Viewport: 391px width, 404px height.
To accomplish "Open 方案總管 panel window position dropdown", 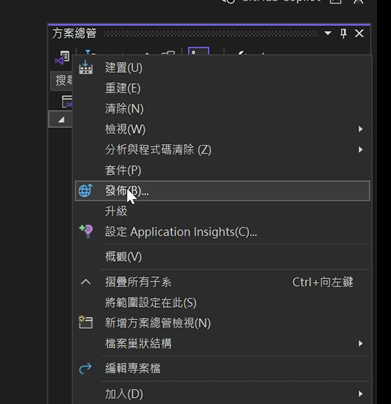I will [x=328, y=33].
